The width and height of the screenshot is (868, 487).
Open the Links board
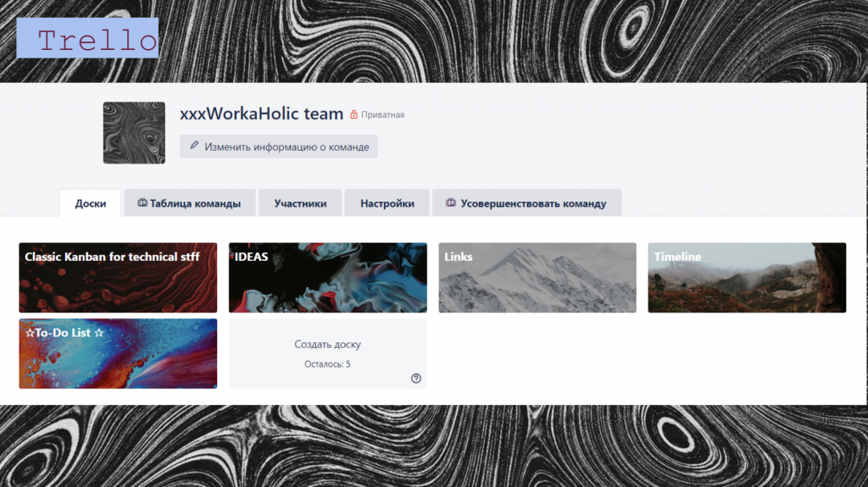pos(537,278)
